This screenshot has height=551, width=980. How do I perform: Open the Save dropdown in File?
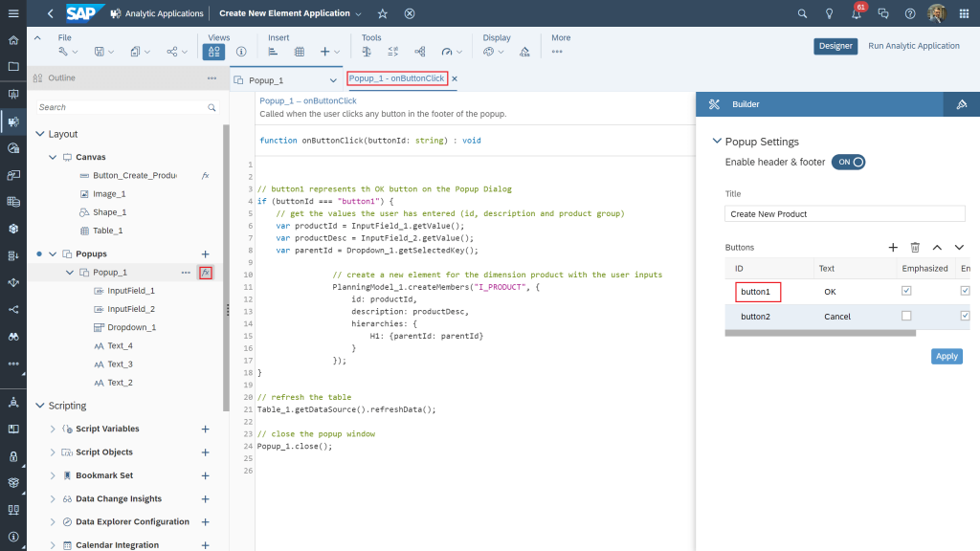coord(103,52)
